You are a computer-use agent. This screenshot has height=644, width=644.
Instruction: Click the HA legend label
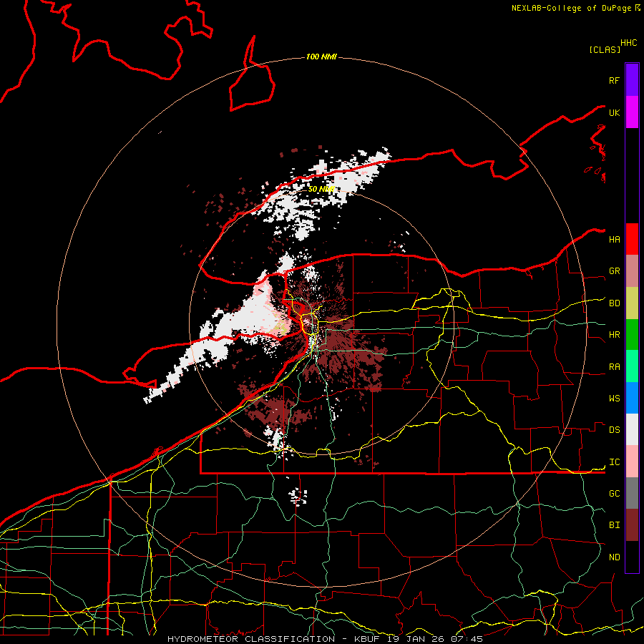(614, 239)
